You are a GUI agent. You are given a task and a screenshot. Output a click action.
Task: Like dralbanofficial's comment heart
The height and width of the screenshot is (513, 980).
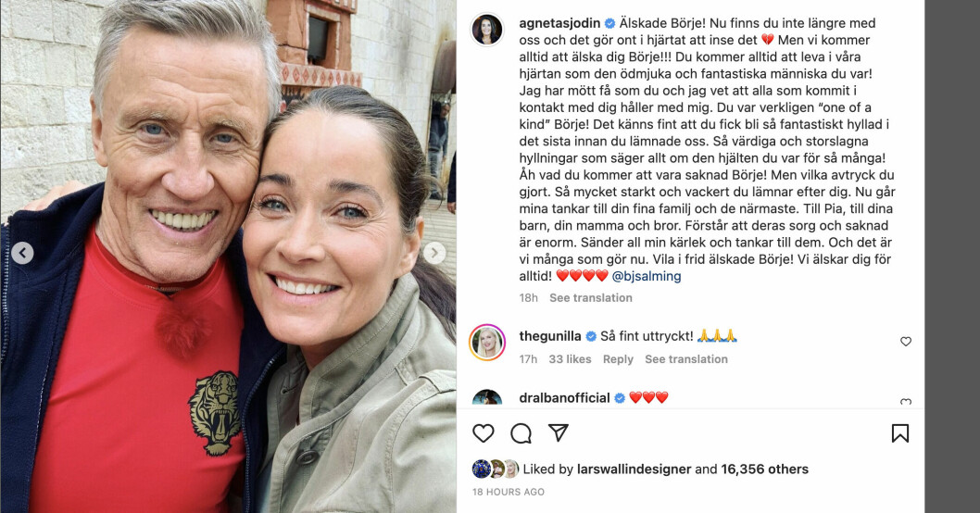pos(906,402)
